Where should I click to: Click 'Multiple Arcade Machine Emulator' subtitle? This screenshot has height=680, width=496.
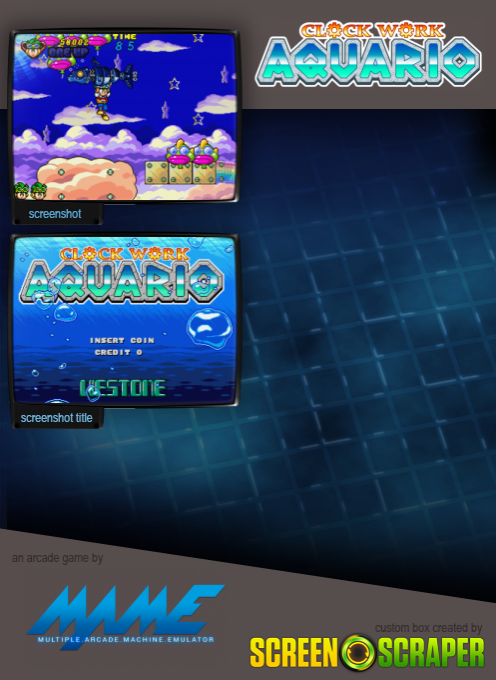126,639
